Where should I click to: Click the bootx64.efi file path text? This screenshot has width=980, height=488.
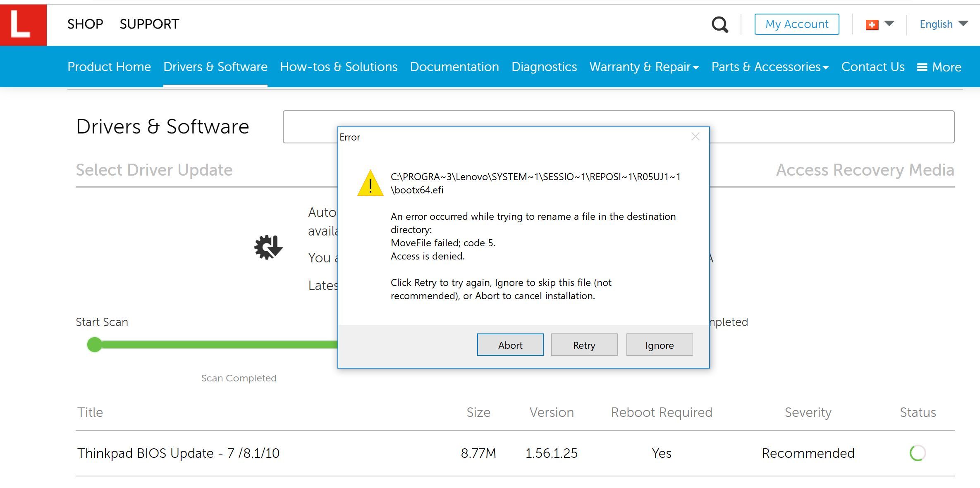(535, 183)
